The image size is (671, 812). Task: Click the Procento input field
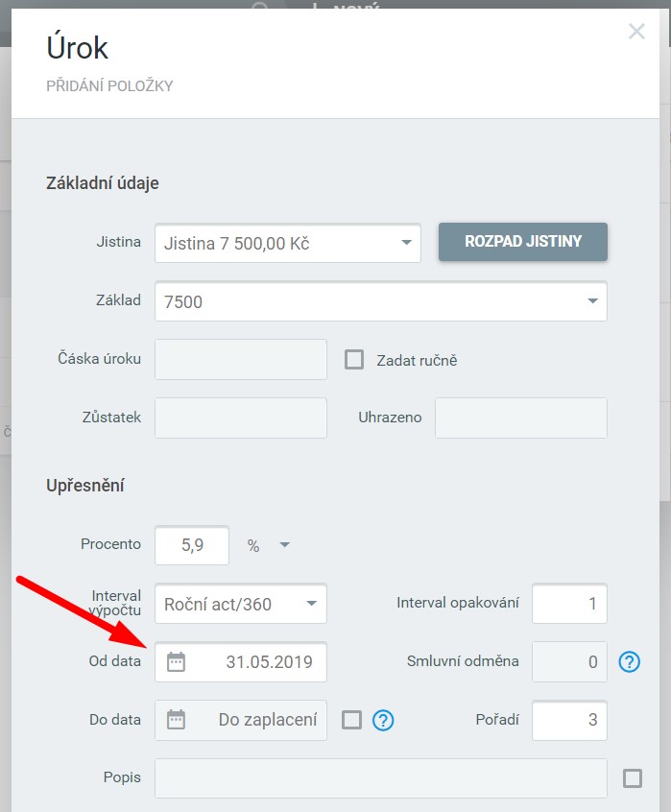click(192, 545)
